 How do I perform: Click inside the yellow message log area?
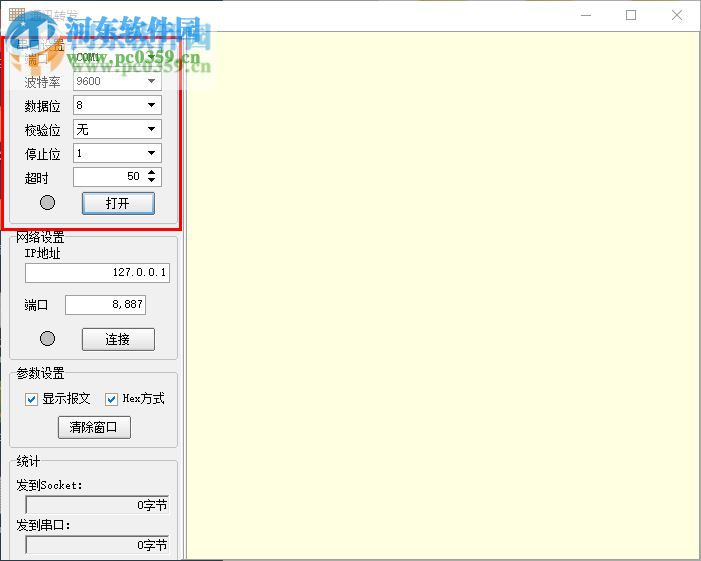point(443,295)
